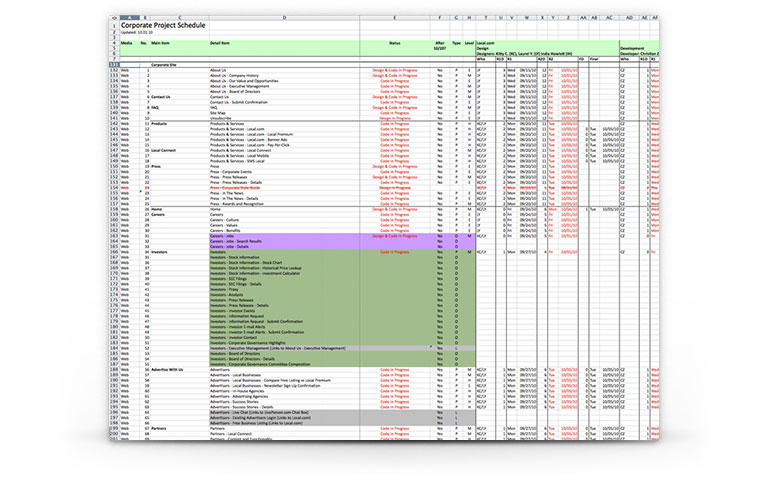Click the 'Local Connect' main item cell
Image resolution: width=768 pixels, height=480 pixels.
tap(164, 150)
